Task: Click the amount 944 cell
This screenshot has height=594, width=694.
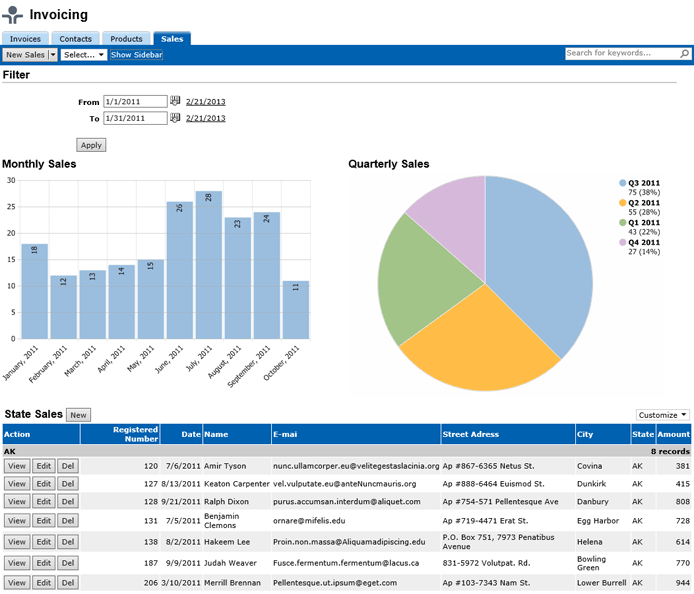Action: pos(682,582)
